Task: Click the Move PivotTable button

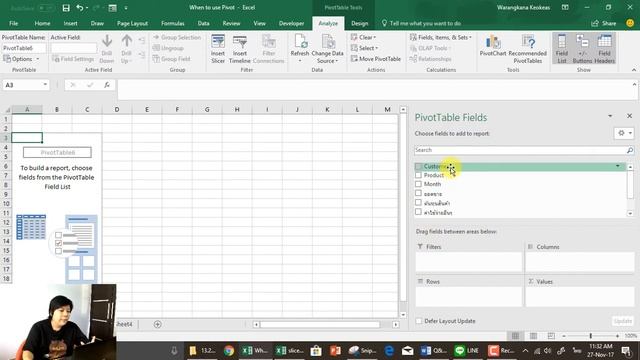Action: pos(376,59)
